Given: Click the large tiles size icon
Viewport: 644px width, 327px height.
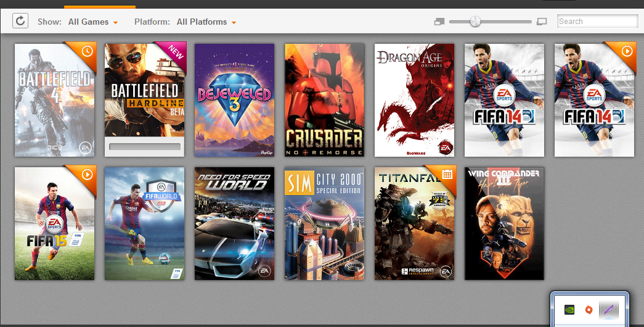Looking at the screenshot, I should click(542, 22).
